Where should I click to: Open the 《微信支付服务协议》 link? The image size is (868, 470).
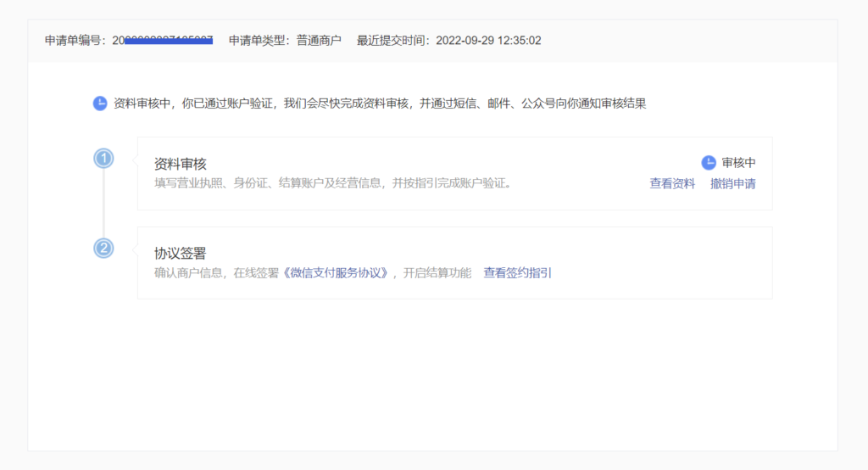point(337,273)
